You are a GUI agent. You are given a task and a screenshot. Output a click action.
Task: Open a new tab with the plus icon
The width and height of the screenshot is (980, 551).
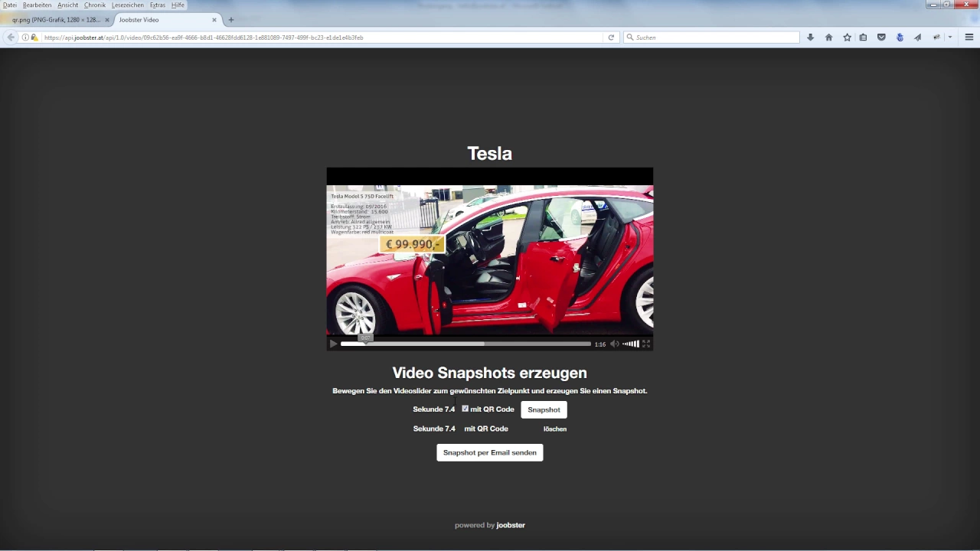231,20
